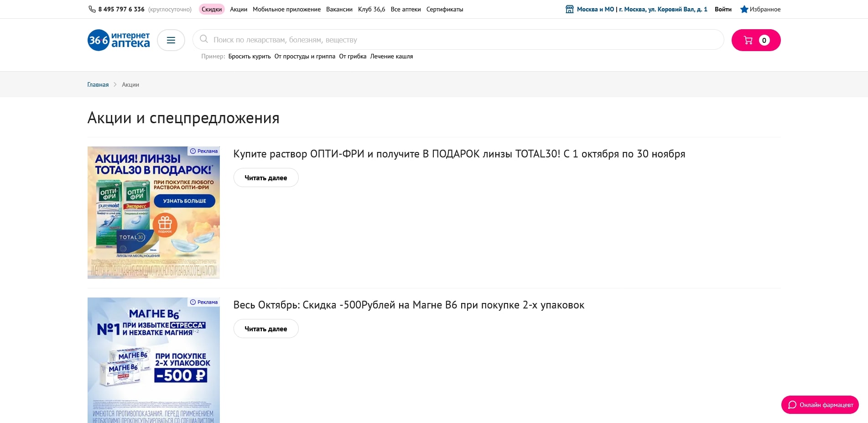Click the 36.6 pharmacy logo
Viewport: 868px width, 423px height.
(x=119, y=40)
